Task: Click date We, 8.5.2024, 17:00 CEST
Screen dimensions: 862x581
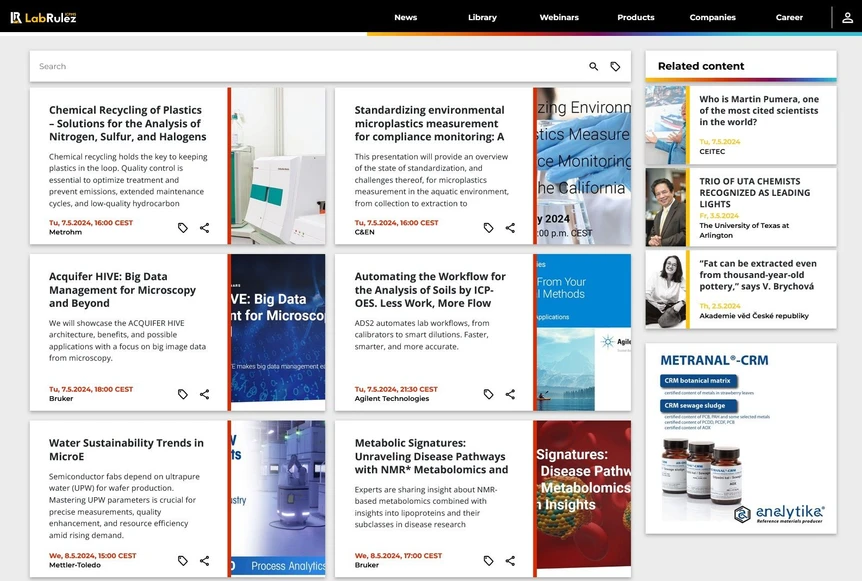Action: [398, 556]
